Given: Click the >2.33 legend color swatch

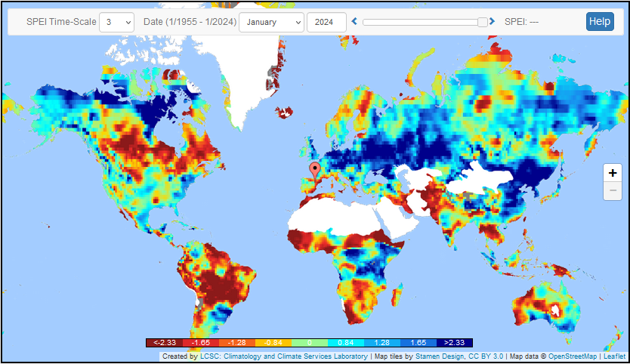Looking at the screenshot, I should pyautogui.click(x=455, y=343).
